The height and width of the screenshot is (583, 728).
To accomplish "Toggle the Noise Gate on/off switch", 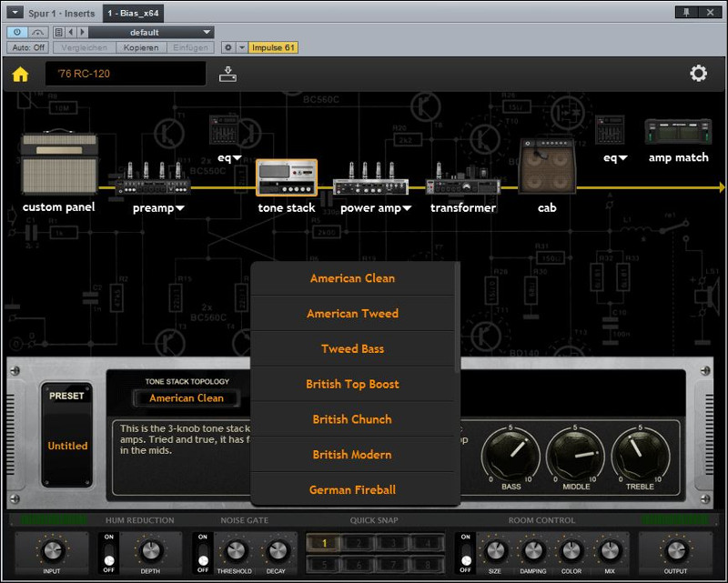I will click(x=203, y=553).
